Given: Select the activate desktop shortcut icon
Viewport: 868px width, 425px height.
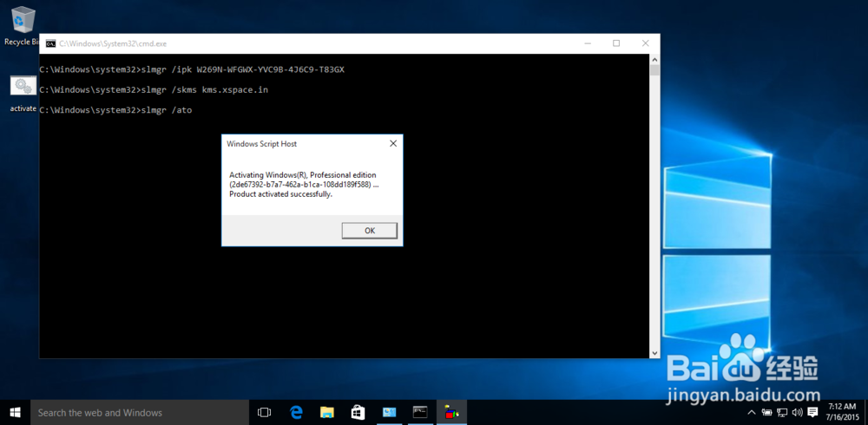Looking at the screenshot, I should point(23,93).
